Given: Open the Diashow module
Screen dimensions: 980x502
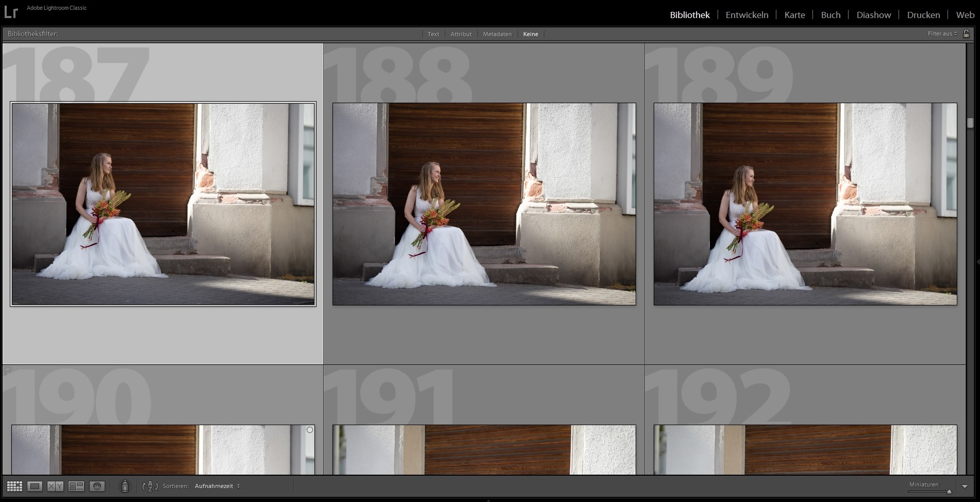Looking at the screenshot, I should (x=874, y=15).
